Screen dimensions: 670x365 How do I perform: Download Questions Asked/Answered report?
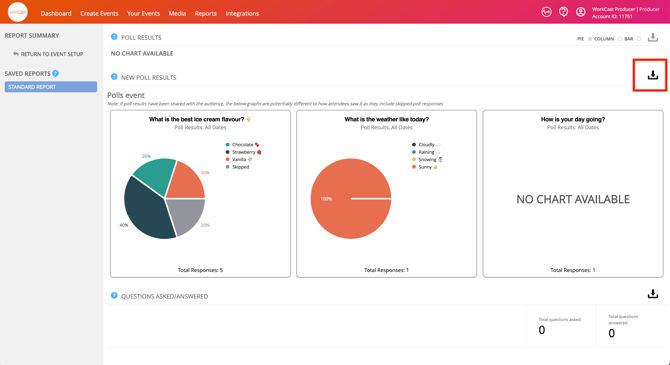click(652, 294)
